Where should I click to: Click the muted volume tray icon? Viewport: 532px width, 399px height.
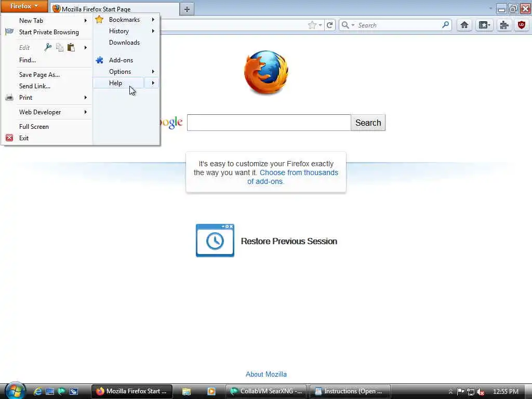coord(480,392)
